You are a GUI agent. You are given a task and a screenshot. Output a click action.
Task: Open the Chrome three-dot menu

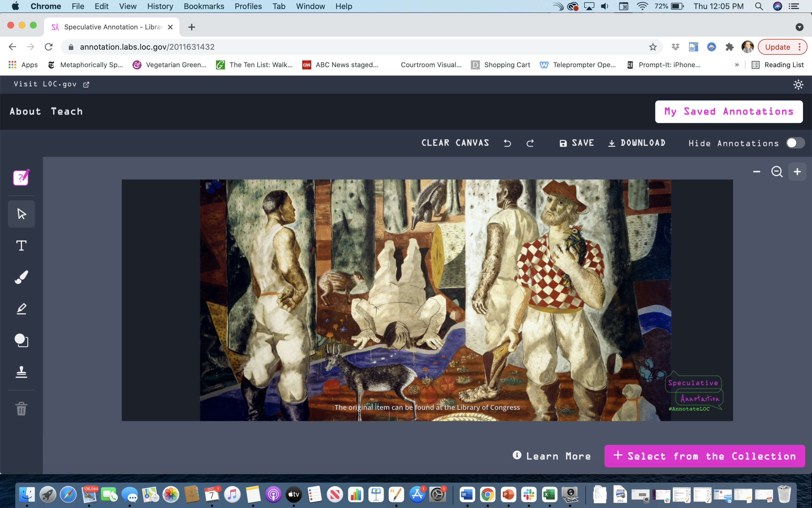[x=800, y=47]
